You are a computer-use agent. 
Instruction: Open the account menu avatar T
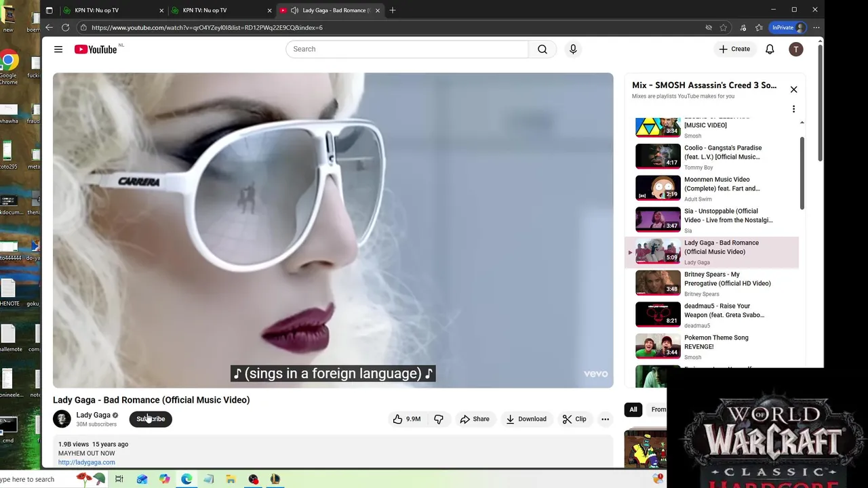point(796,49)
